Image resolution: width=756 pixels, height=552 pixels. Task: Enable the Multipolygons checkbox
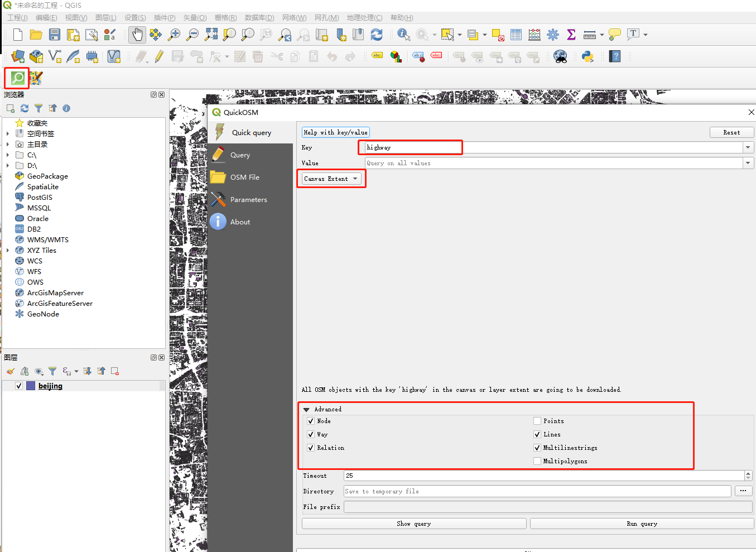point(537,461)
